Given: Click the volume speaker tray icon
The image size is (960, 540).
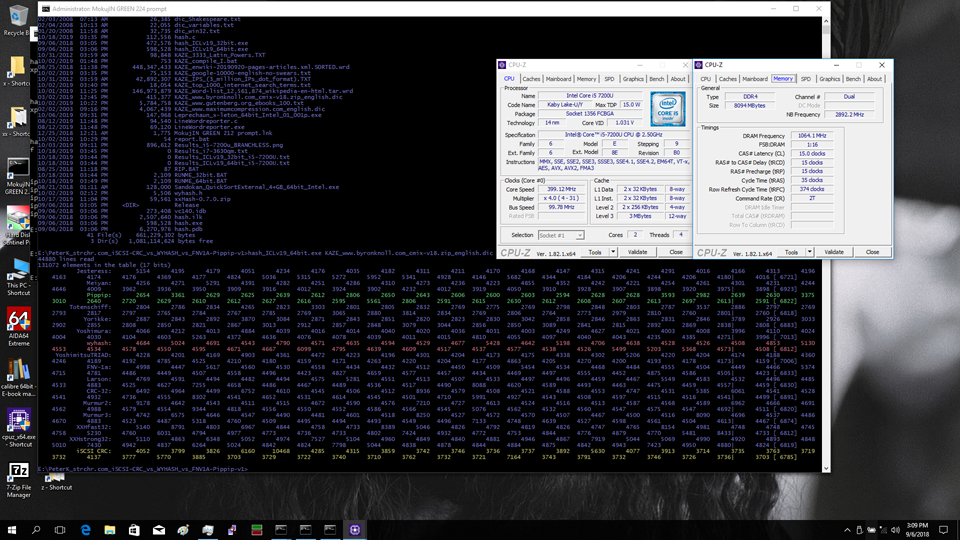Looking at the screenshot, I should [895, 530].
